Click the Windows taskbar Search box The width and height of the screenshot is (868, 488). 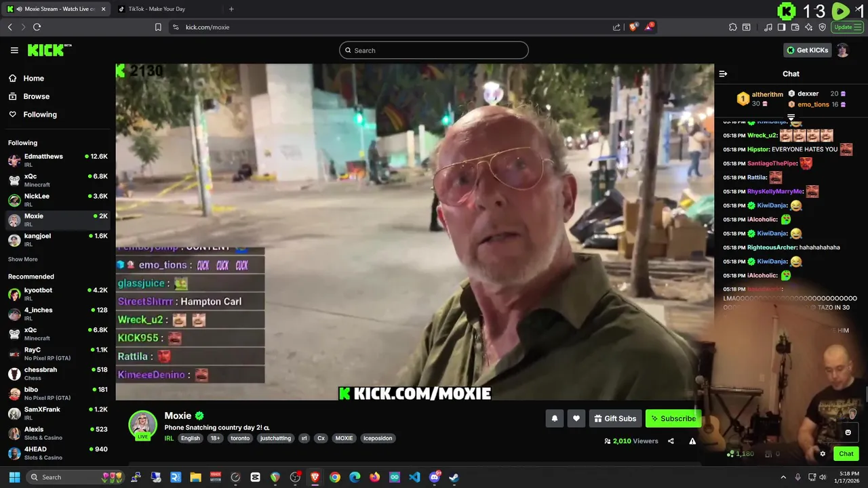pos(77,477)
